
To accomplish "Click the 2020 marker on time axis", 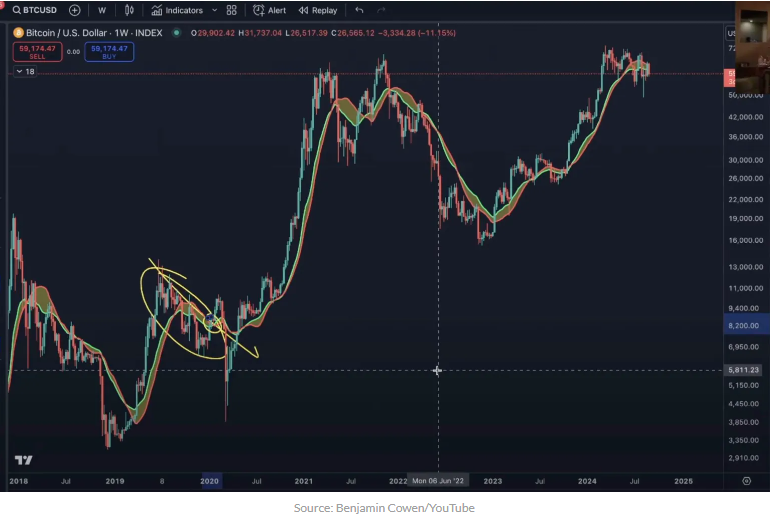I will pyautogui.click(x=210, y=481).
